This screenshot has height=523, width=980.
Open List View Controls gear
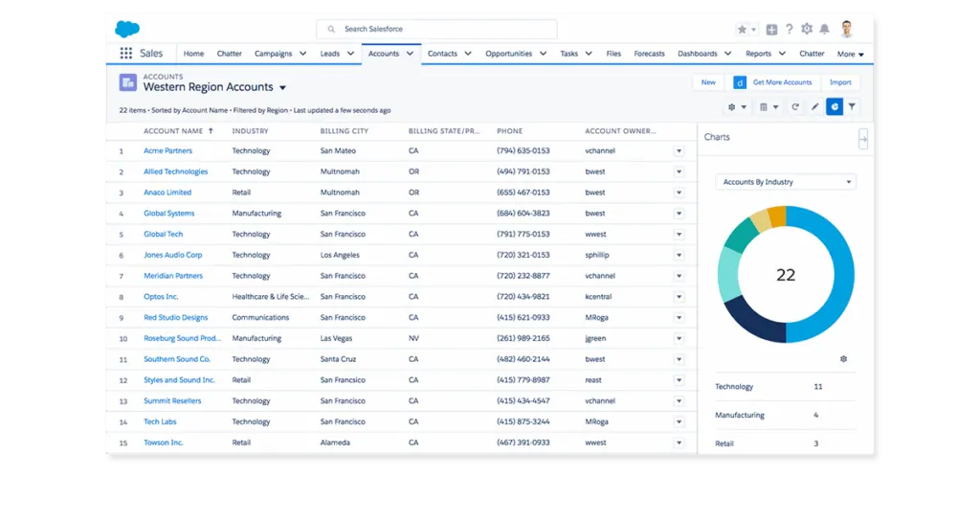(x=737, y=107)
